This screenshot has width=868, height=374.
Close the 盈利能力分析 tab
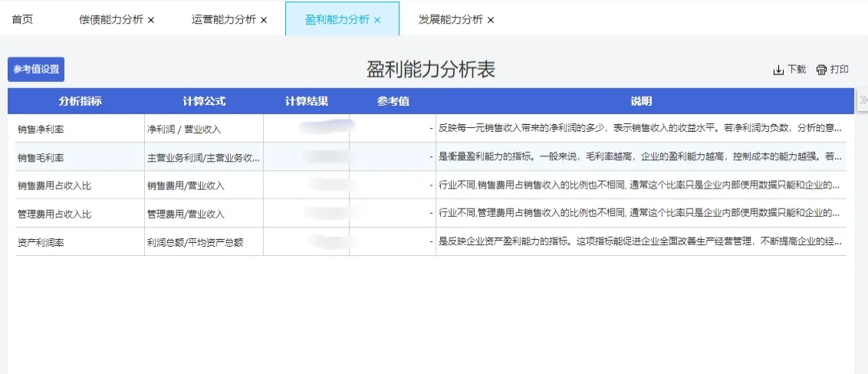pos(377,20)
